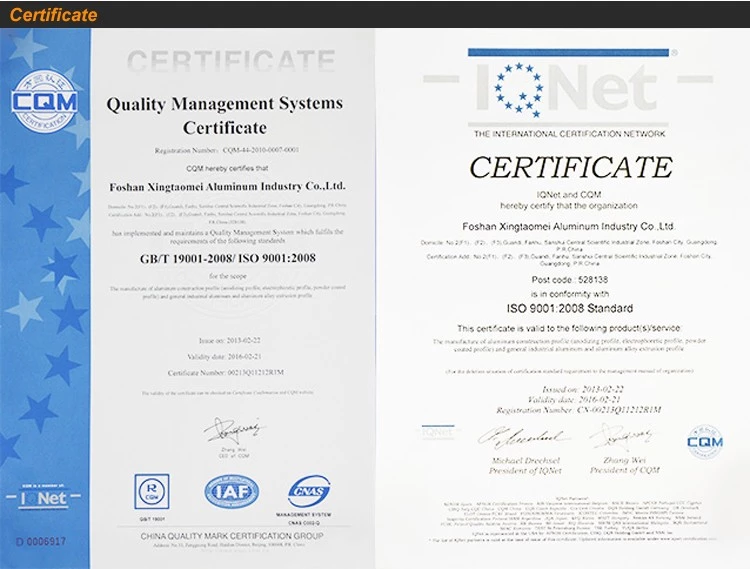Click the small CQM seal at the right certificate's bottom
The width and height of the screenshot is (750, 569).
click(705, 442)
